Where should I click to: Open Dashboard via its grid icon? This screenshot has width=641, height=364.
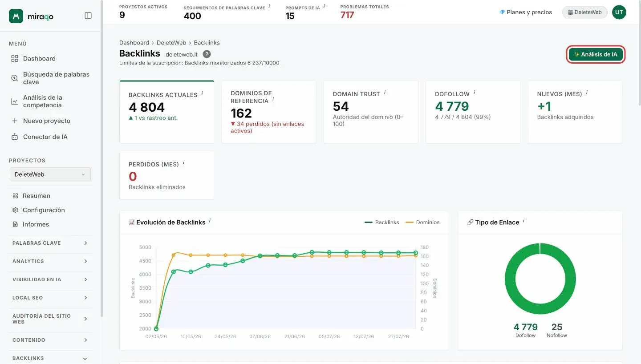point(15,59)
